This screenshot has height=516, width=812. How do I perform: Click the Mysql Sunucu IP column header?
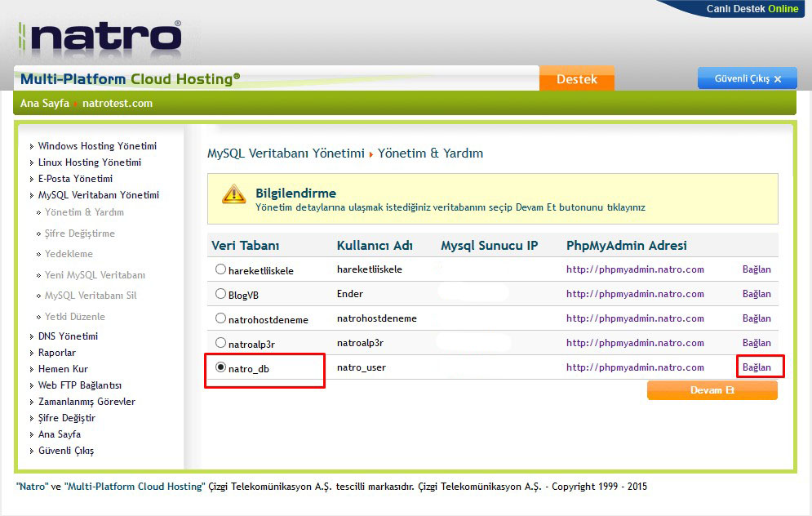coord(490,246)
